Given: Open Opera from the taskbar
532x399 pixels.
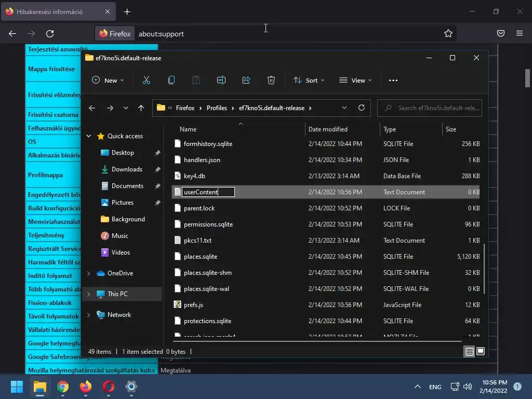Looking at the screenshot, I should [x=108, y=387].
